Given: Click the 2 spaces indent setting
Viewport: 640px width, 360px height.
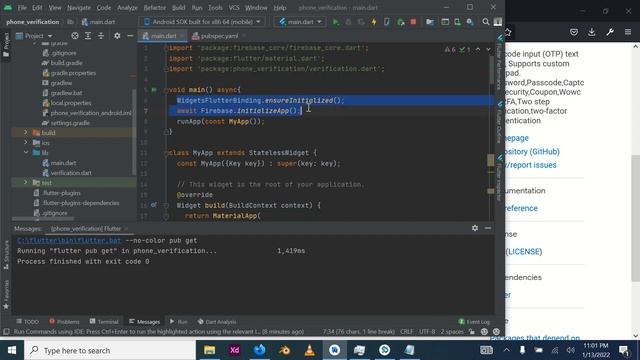Looking at the screenshot, I should (x=452, y=331).
